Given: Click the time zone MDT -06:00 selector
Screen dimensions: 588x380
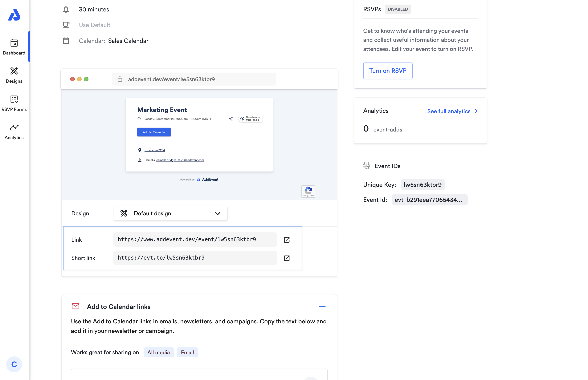Looking at the screenshot, I should tap(250, 119).
